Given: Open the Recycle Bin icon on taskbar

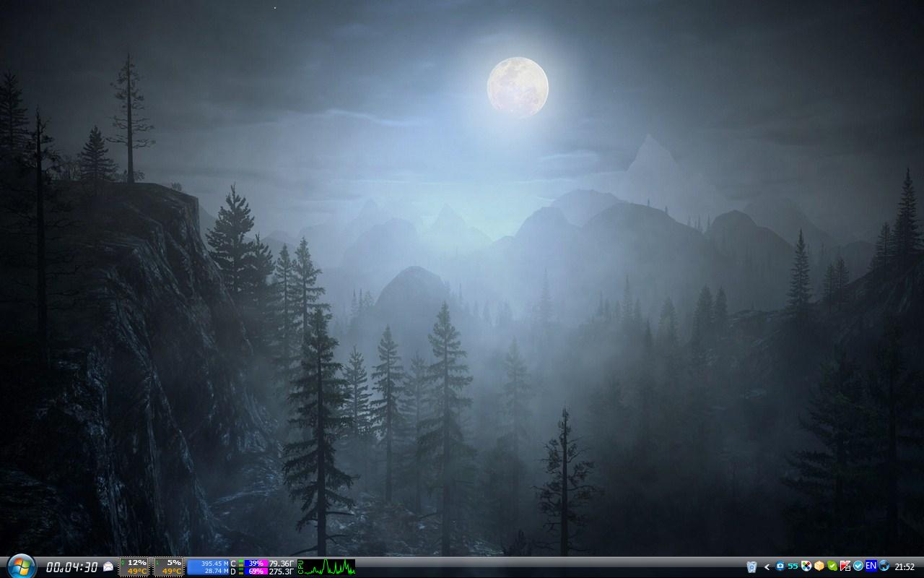Looking at the screenshot, I should tap(751, 566).
